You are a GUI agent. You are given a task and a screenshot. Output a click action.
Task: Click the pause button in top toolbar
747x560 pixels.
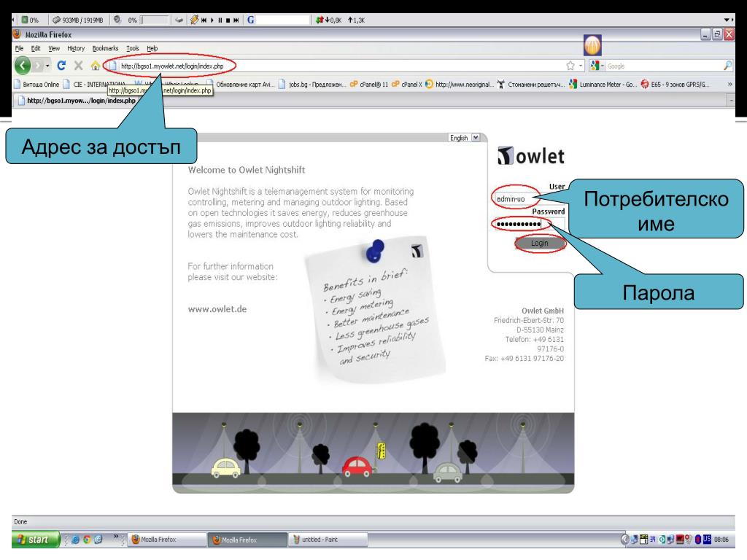220,20
